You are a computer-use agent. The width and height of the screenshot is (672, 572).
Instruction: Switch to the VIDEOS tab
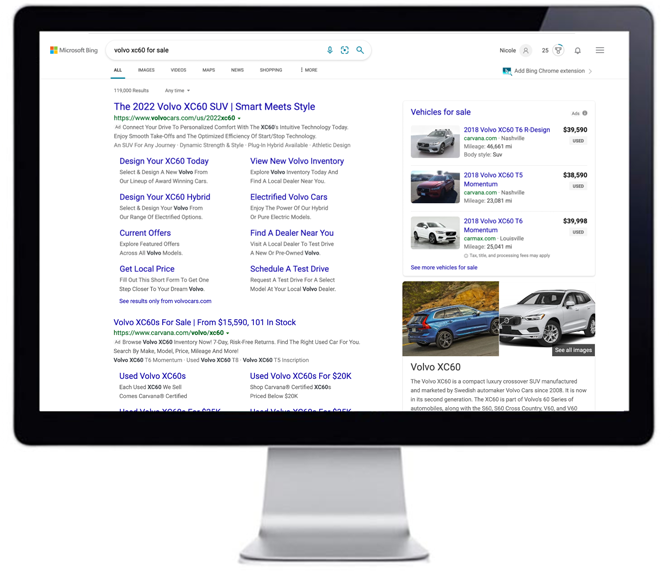pos(178,70)
